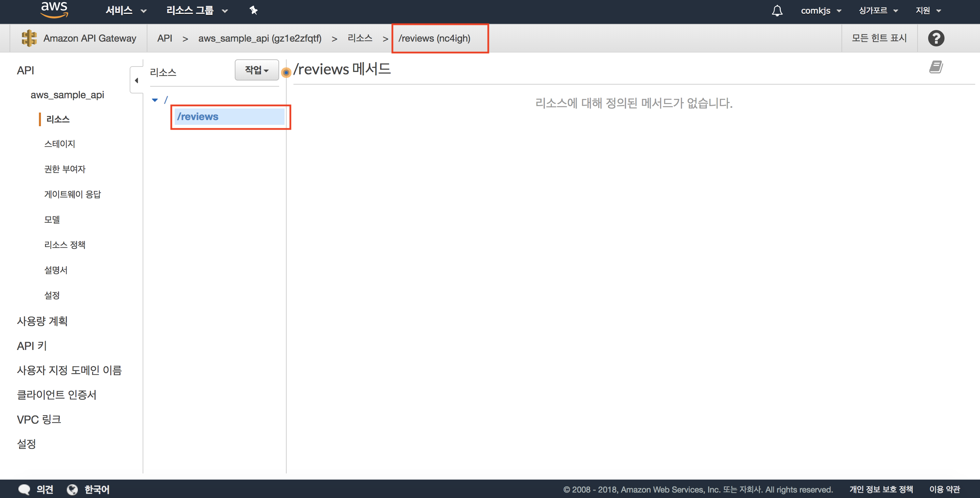Click the pin shortcut icon in navbar
This screenshot has height=498, width=980.
point(254,10)
